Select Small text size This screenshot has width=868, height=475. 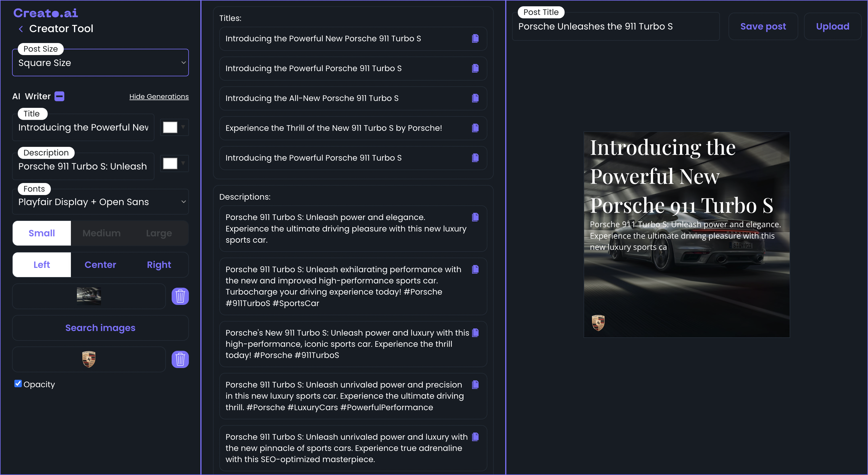42,233
